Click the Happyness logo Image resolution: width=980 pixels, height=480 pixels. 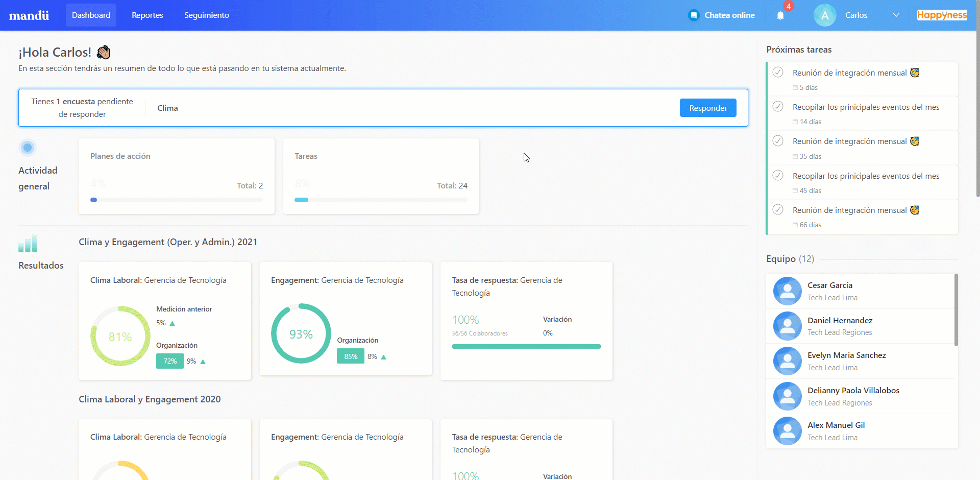click(x=942, y=15)
